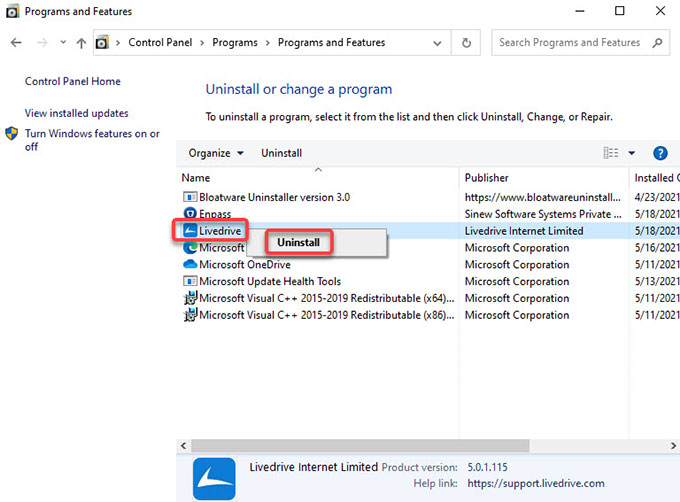Image resolution: width=680 pixels, height=502 pixels.
Task: Click the Visual C++ (x64) installer icon
Action: pos(190,298)
